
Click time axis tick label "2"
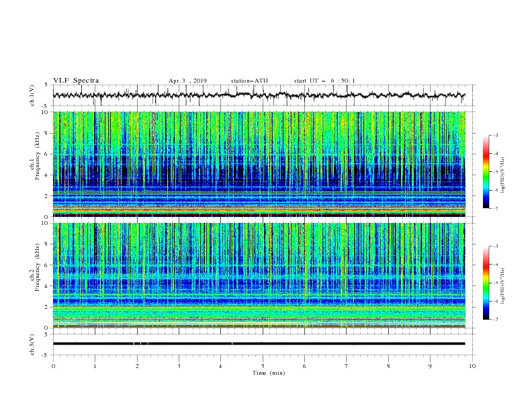137,366
